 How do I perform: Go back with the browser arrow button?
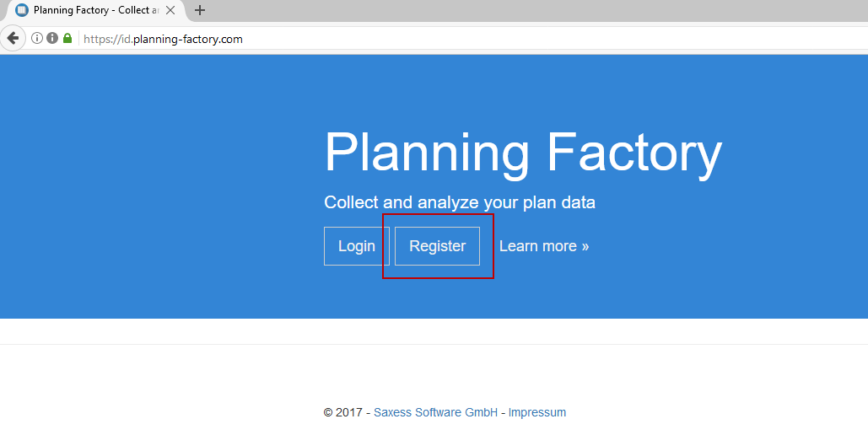[x=13, y=38]
